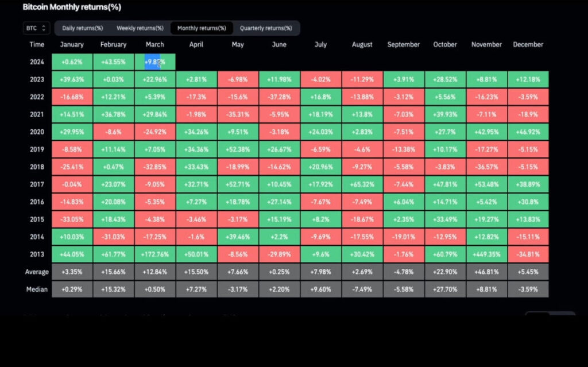Click the December column header

[528, 44]
